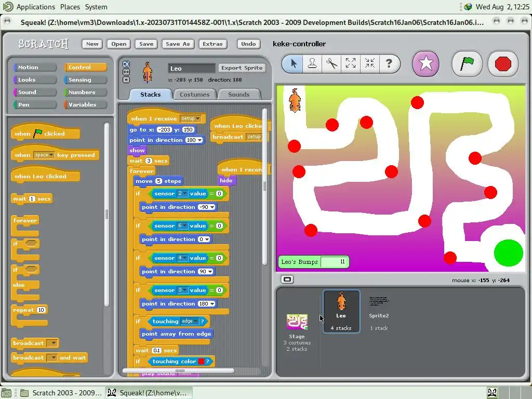Open the Places menu
532x399 pixels.
tap(70, 7)
